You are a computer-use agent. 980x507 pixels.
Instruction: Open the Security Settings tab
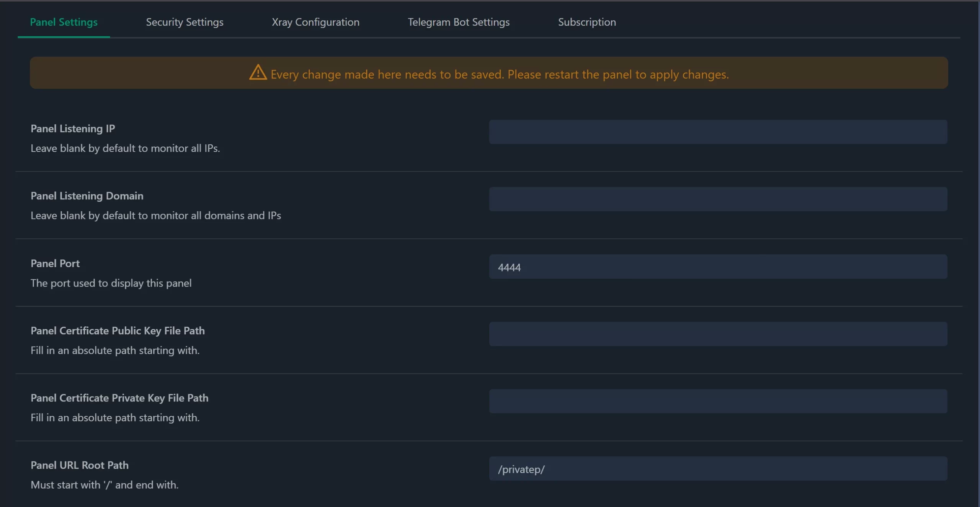184,21
